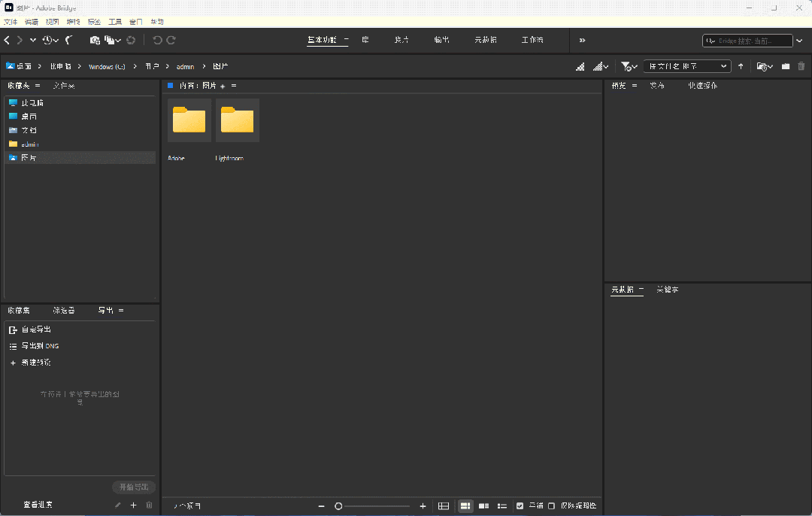Switch to list view using the bottom toggle
Screen dimensions: 812x516
502,505
